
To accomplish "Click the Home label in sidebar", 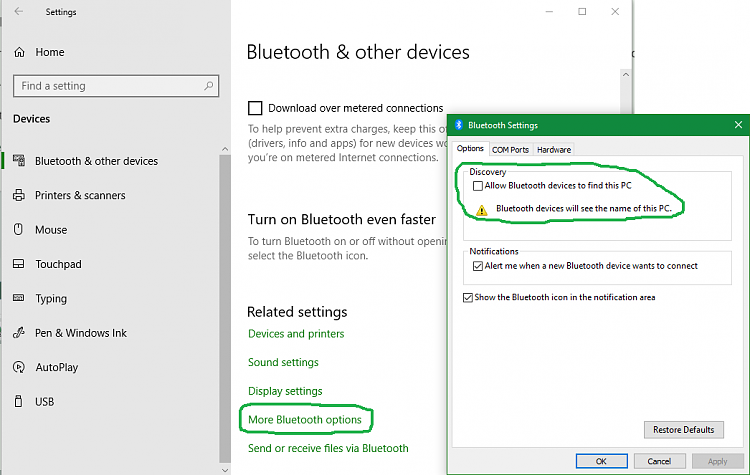I will click(50, 52).
